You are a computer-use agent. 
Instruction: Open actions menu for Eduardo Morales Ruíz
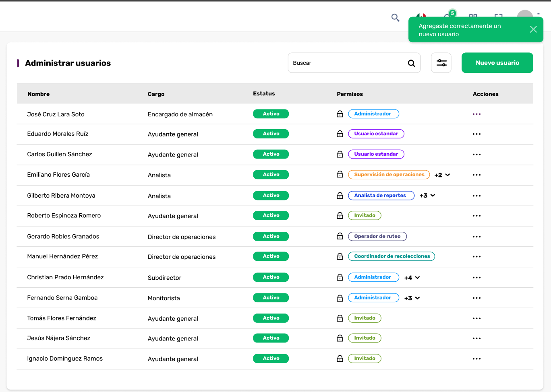click(477, 134)
